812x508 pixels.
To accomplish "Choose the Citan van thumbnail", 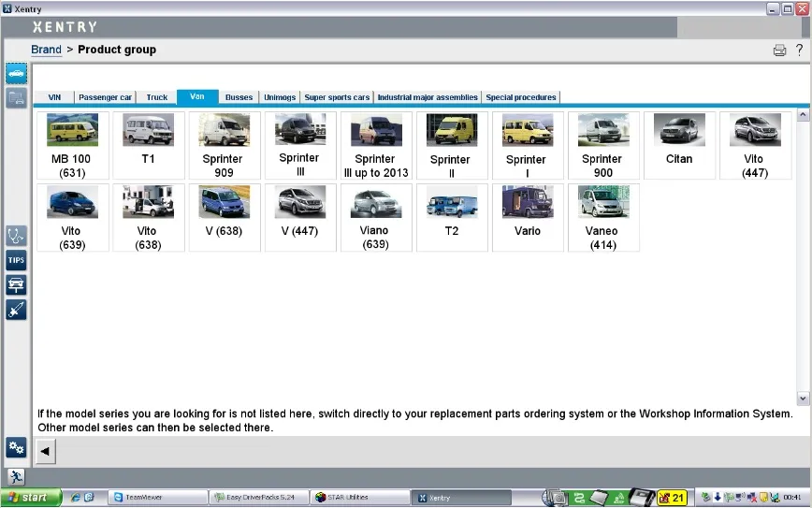I will [679, 146].
